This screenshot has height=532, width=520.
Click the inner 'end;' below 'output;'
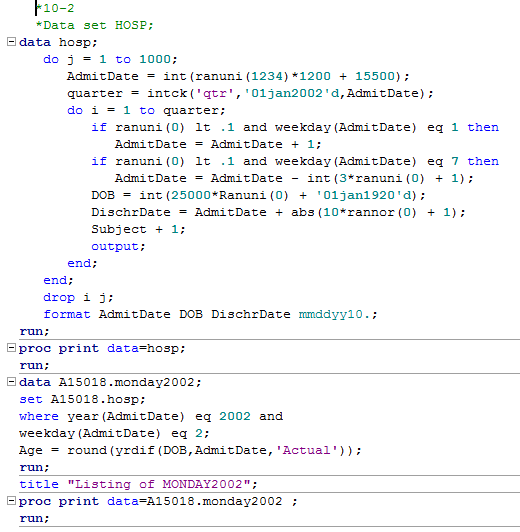tap(82, 263)
